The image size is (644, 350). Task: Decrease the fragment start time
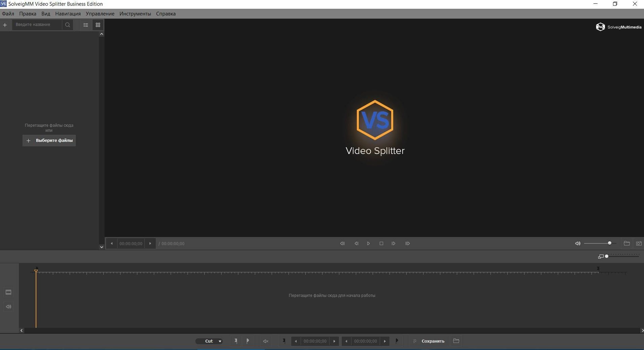(x=296, y=341)
